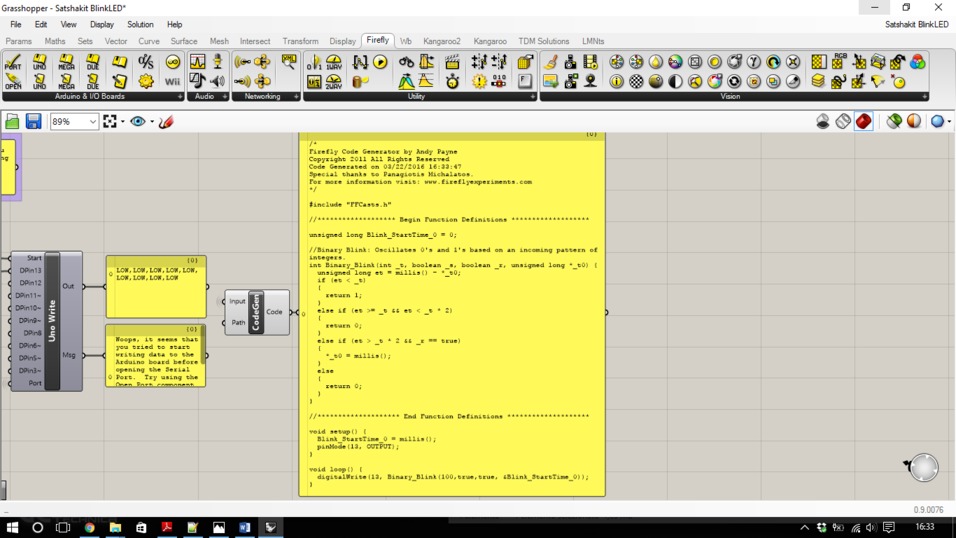Viewport: 956px width, 538px height.
Task: Open the File menu
Action: point(15,24)
